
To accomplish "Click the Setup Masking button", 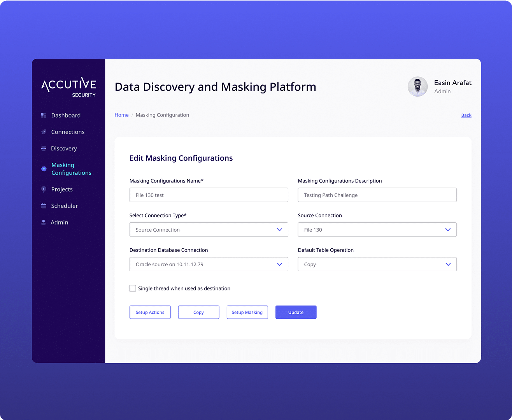I will (247, 312).
